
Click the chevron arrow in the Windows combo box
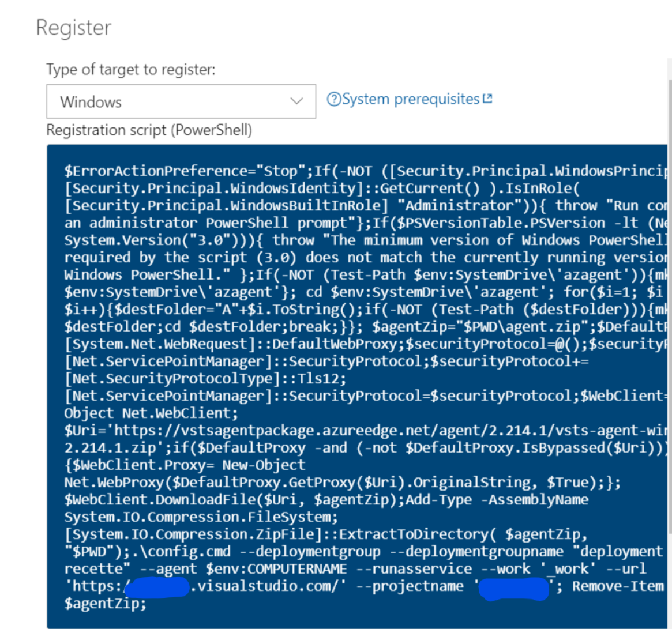point(296,101)
